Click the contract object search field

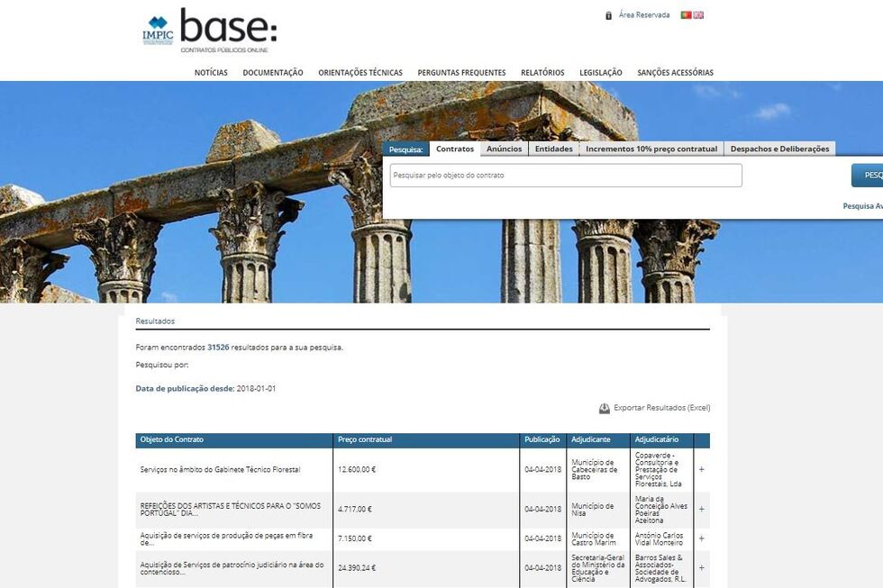click(566, 176)
